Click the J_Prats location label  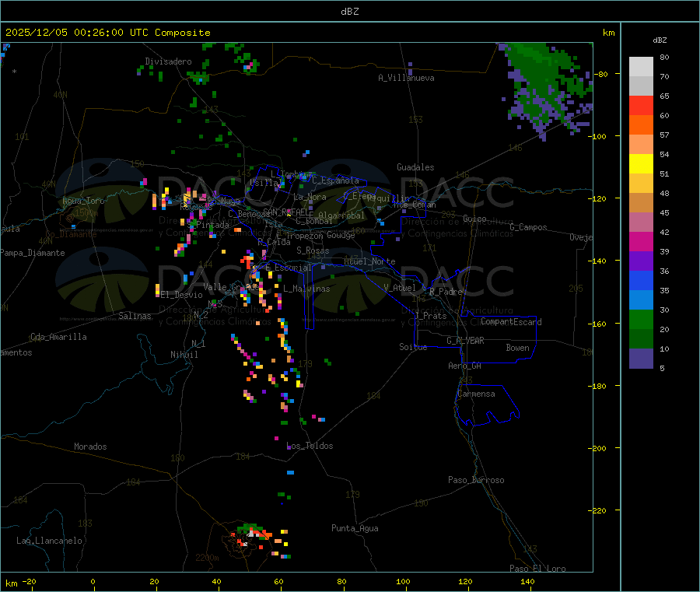[x=430, y=316]
